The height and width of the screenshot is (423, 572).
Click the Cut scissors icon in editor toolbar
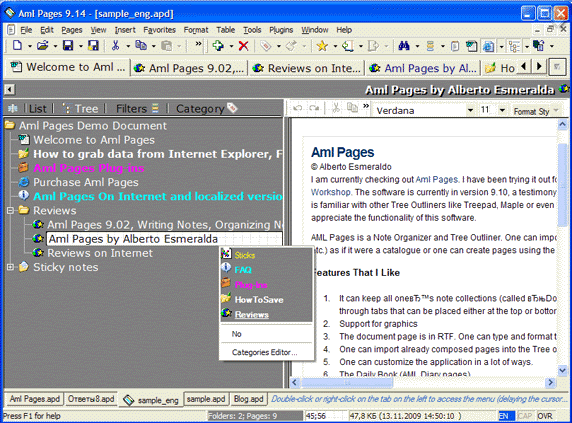[336, 108]
